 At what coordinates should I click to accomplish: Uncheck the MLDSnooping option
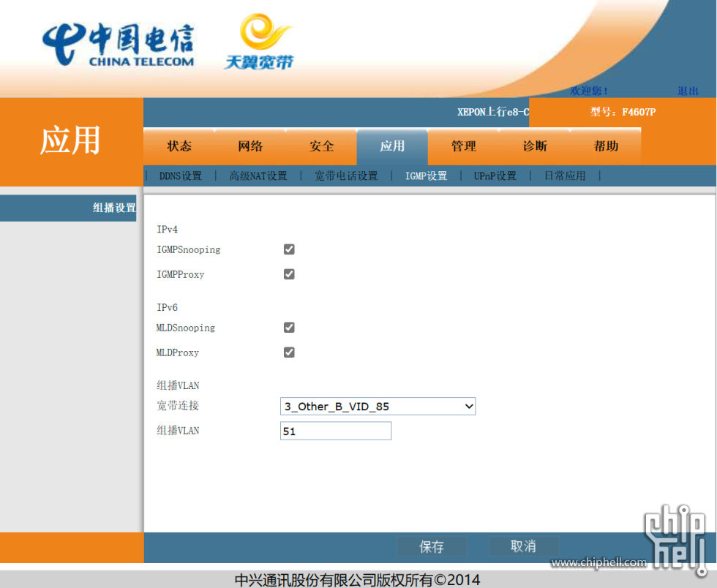coord(289,328)
